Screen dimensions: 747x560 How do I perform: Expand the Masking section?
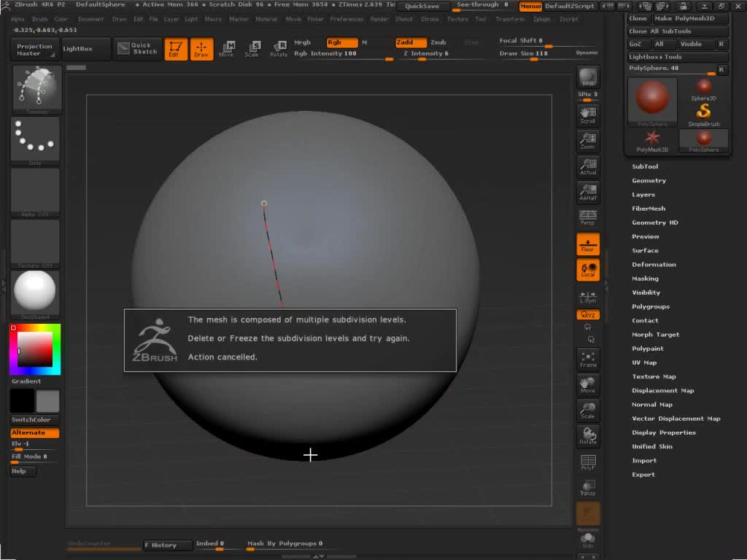[x=645, y=278]
